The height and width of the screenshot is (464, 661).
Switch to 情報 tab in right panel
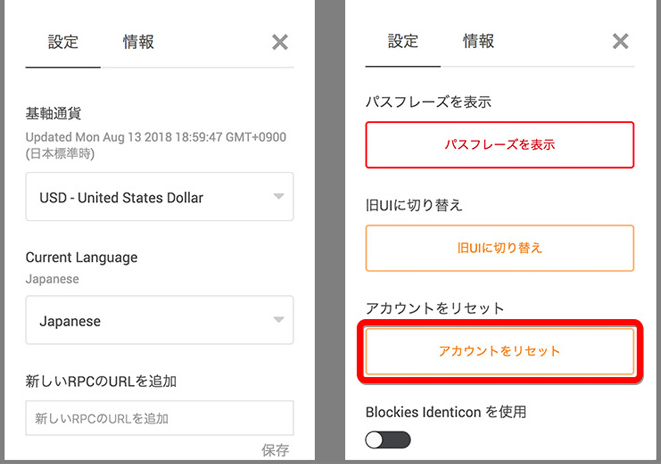[478, 42]
